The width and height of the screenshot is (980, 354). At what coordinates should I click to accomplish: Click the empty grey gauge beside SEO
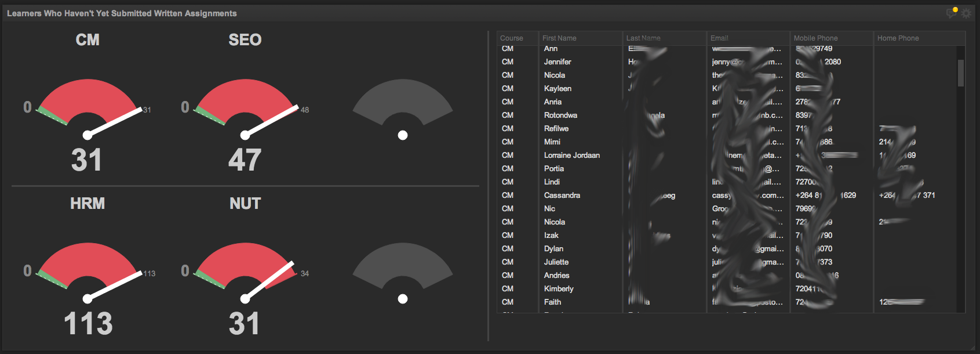(403, 109)
